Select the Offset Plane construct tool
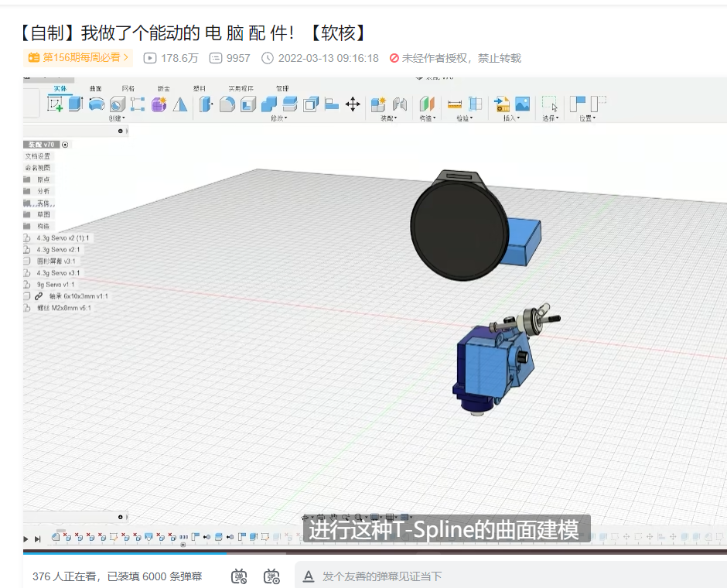The height and width of the screenshot is (588, 727). 427,104
